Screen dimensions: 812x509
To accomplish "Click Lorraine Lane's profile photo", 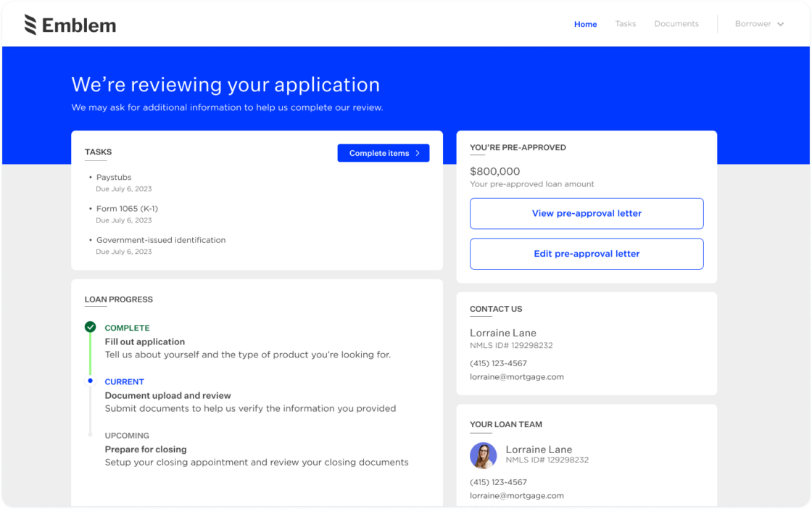I will 484,457.
